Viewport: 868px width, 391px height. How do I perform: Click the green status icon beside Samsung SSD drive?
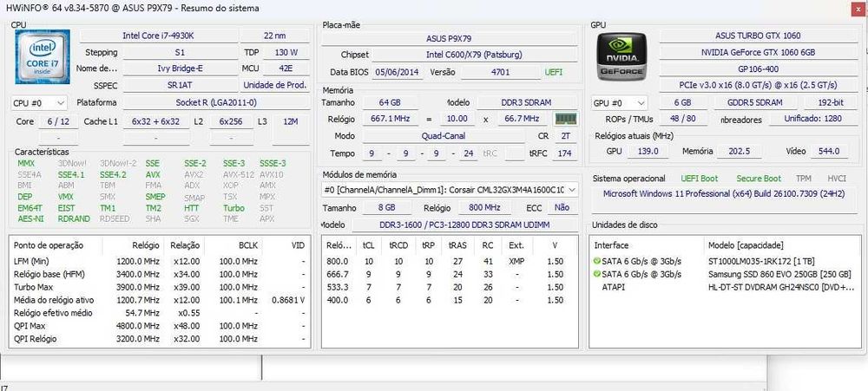tap(597, 274)
